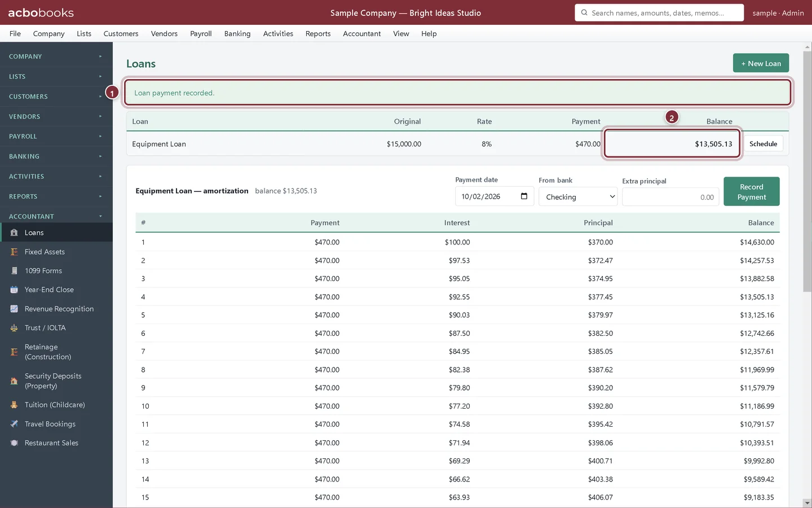The image size is (812, 508).
Task: Click the Tuition (Childcare) icon
Action: 14,405
